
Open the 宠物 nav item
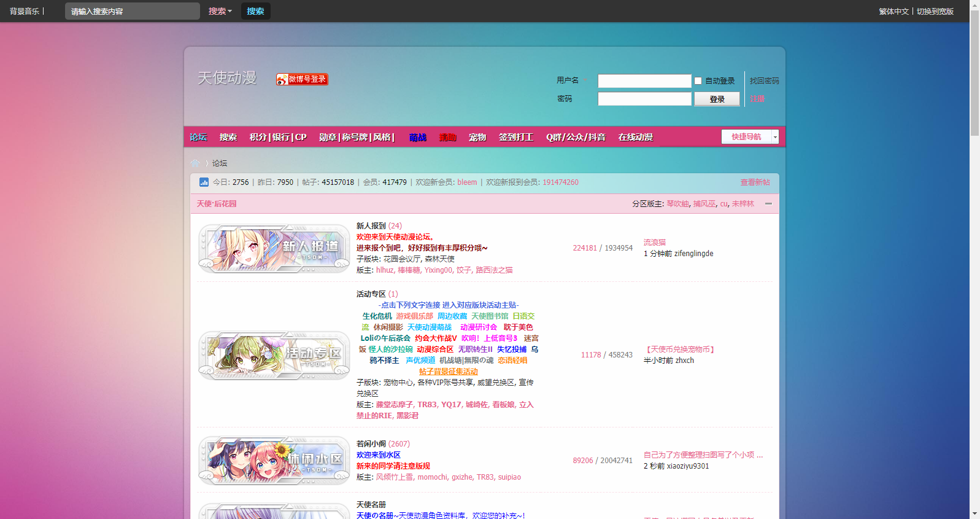477,137
